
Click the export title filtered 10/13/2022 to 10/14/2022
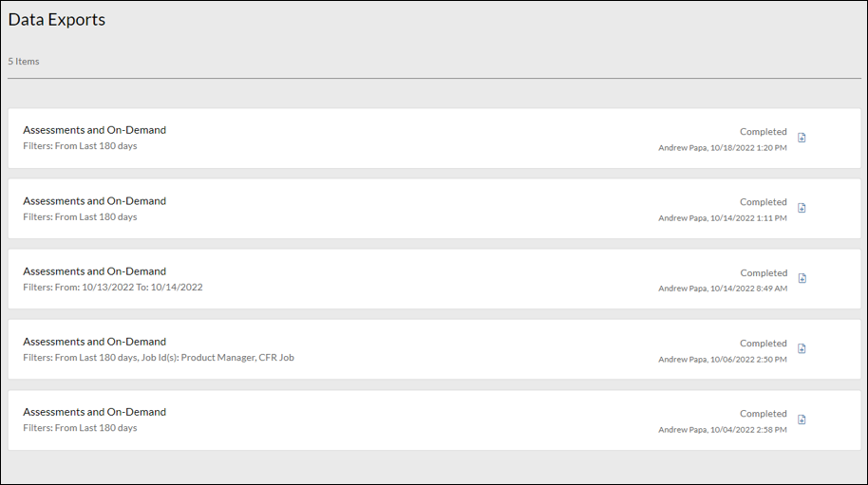94,270
